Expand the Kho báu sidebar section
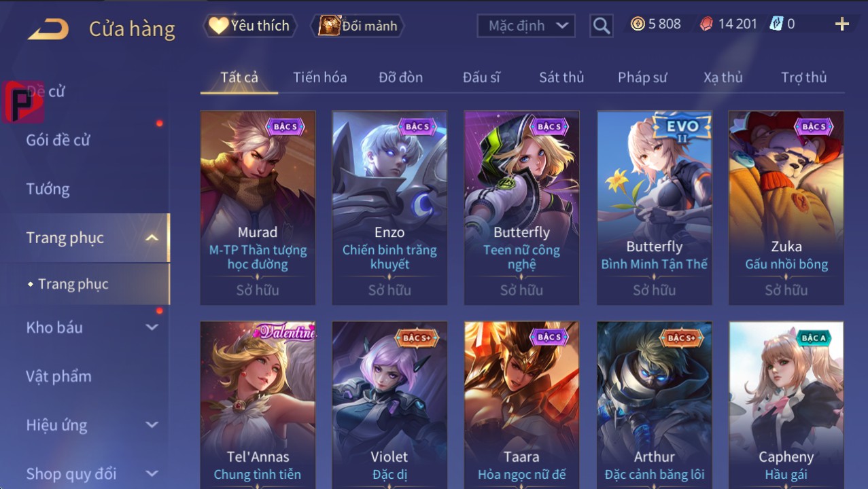Viewport: 868px width, 489px height. click(x=152, y=327)
